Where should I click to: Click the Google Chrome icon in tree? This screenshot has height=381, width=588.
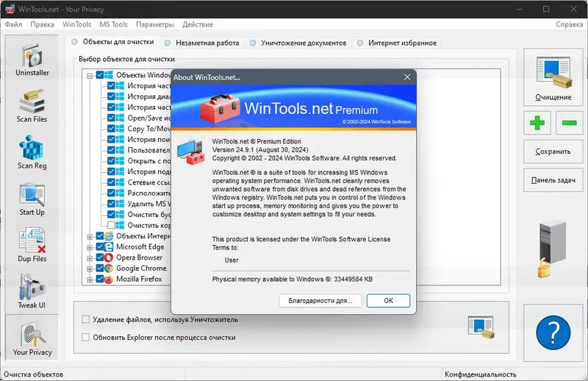tap(108, 268)
